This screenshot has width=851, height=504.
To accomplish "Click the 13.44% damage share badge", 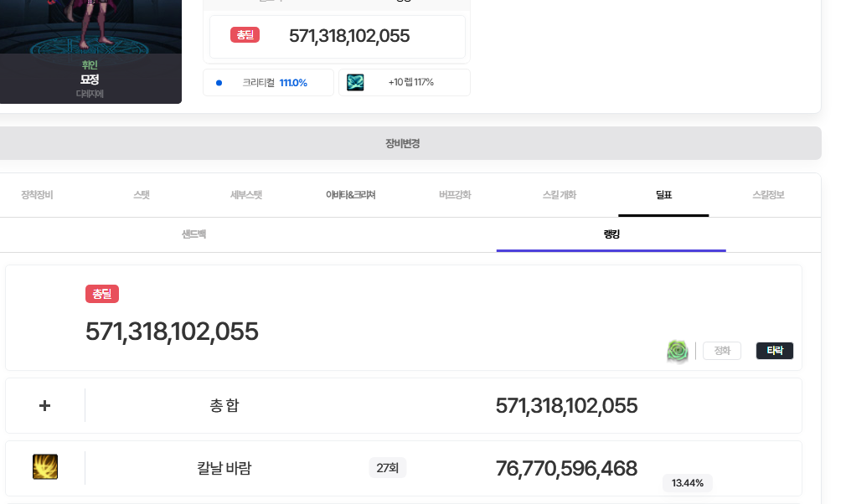I will point(687,483).
